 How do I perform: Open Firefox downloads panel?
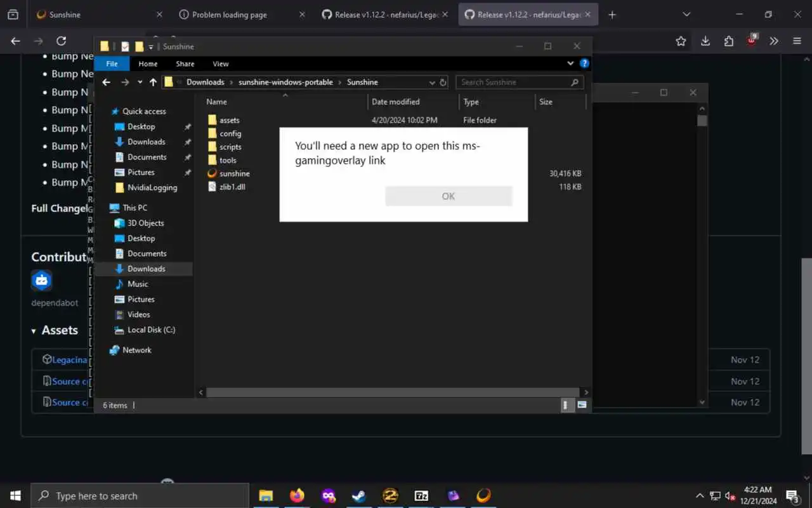pos(705,41)
